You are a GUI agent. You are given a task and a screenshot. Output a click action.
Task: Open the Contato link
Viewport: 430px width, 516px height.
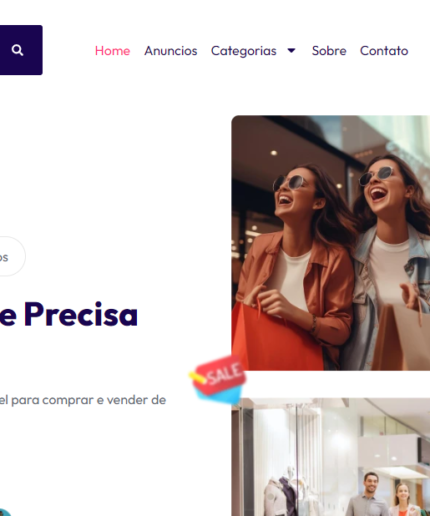tap(384, 51)
